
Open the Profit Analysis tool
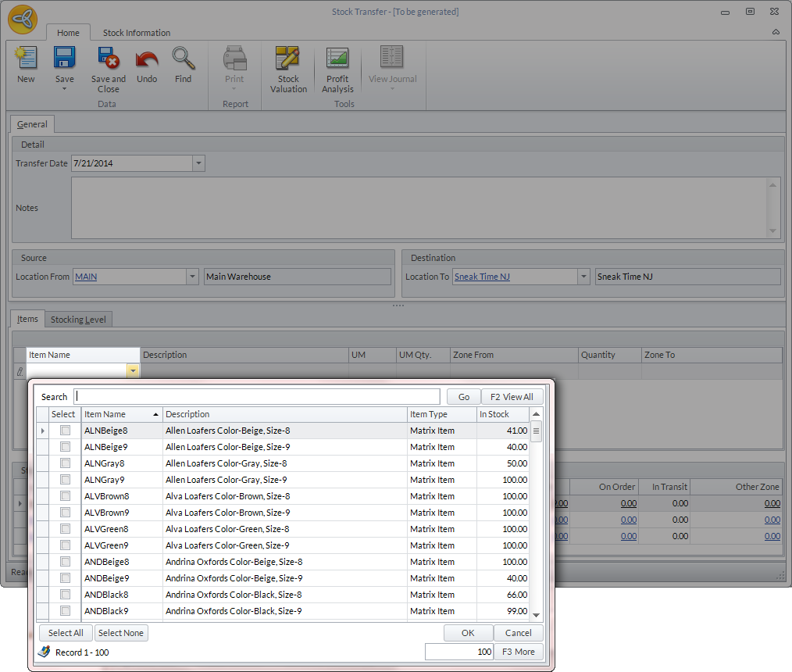[337, 59]
